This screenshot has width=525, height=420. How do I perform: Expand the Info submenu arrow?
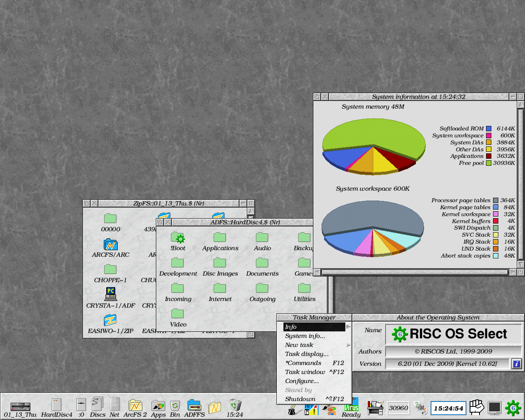pos(348,327)
